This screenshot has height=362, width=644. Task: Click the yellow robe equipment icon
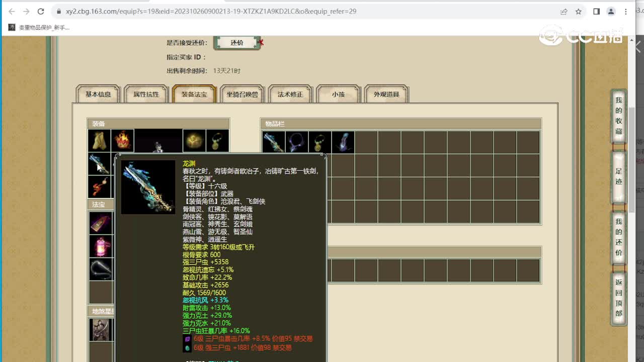point(99,141)
